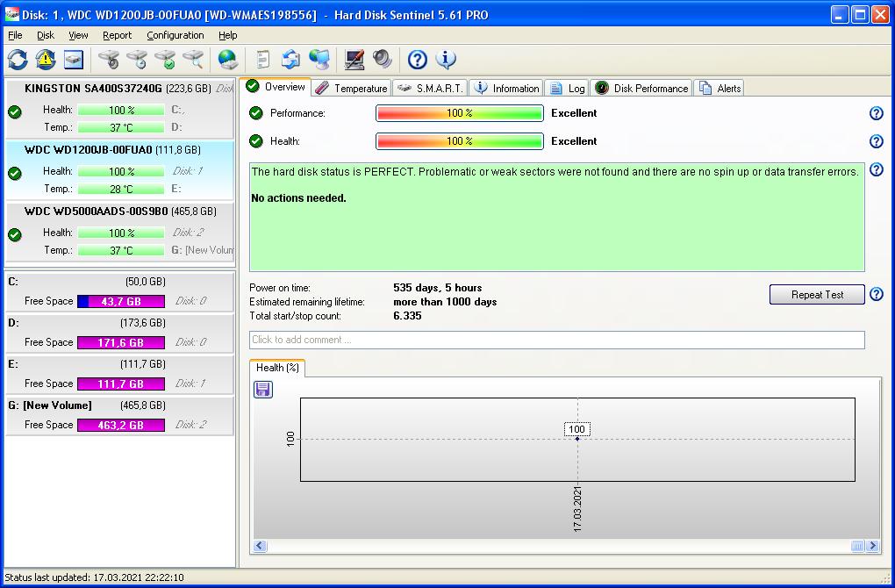This screenshot has height=588, width=895.
Task: Click 'more than 1000 days' lifetime value
Action: click(445, 302)
